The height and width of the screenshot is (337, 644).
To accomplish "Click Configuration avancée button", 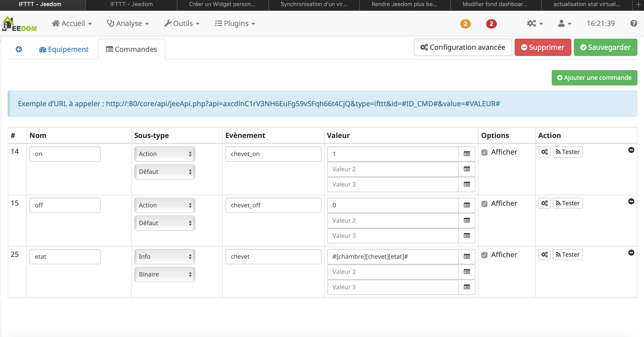I will point(463,48).
